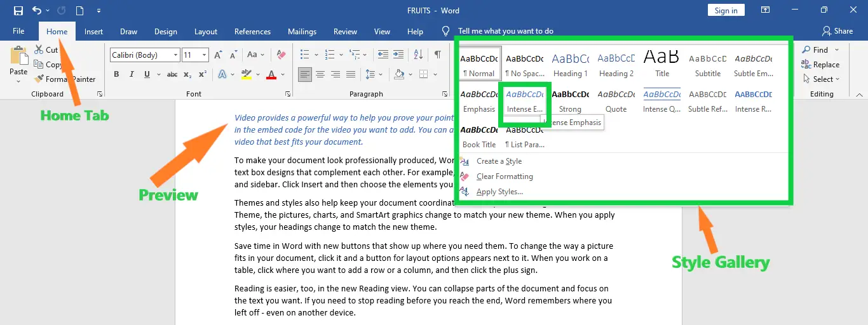Switch to the Mailings tab
Image resolution: width=868 pixels, height=325 pixels.
(x=302, y=31)
